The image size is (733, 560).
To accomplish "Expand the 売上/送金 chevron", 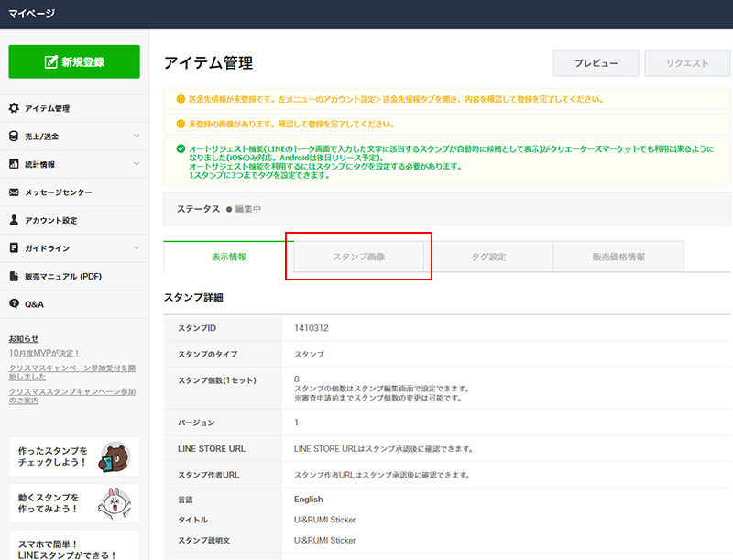I will pyautogui.click(x=137, y=137).
